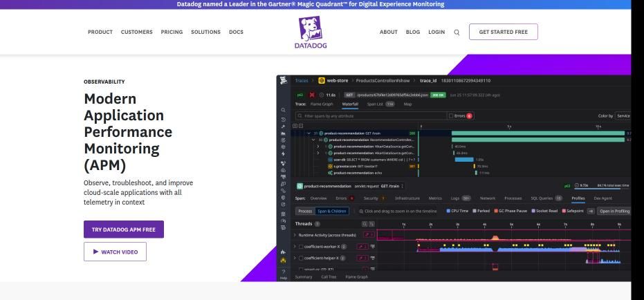Screen dimensions: 644x300
Task: Open the LOGIN link
Action: click(436, 32)
